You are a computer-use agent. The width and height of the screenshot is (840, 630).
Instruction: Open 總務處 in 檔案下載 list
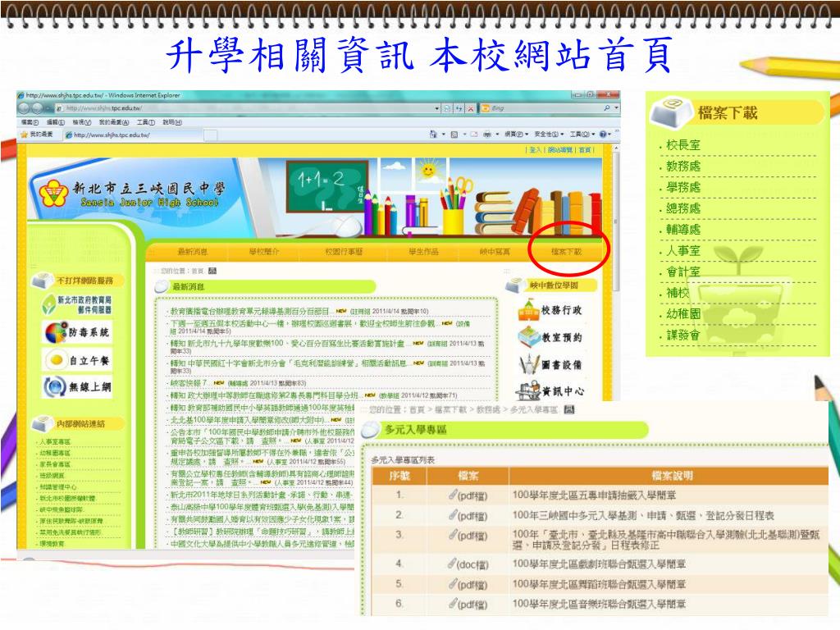click(x=683, y=208)
